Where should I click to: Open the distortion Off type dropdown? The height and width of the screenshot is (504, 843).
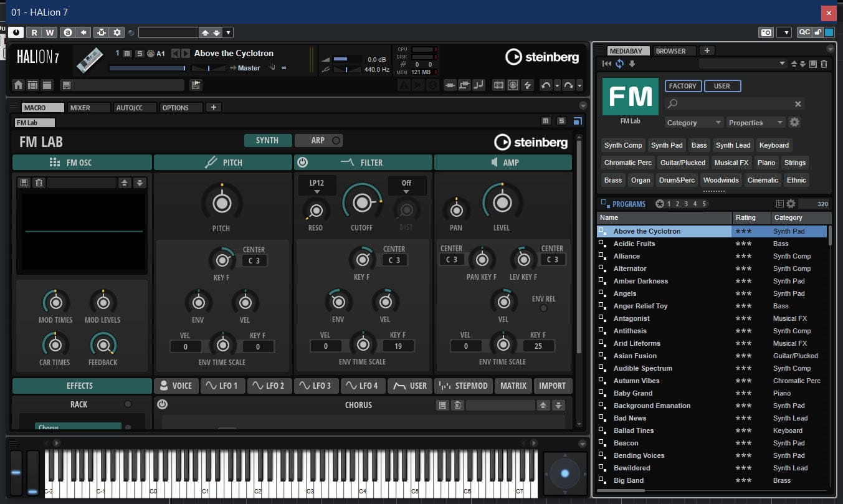click(x=407, y=186)
